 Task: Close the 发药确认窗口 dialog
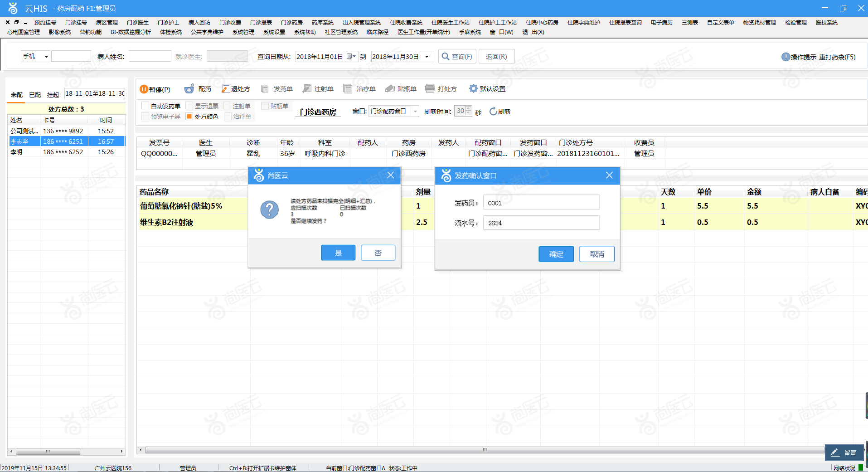pyautogui.click(x=609, y=175)
